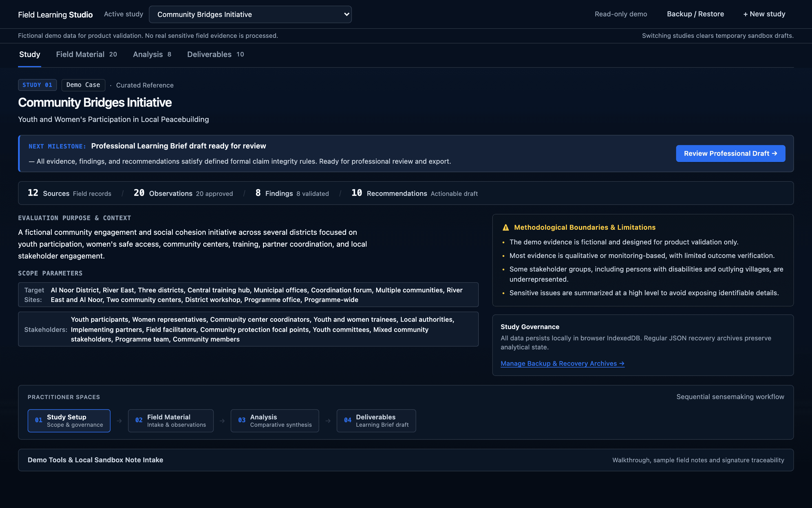The image size is (812, 508).
Task: Click the Community Bridges Initiative heading
Action: tap(95, 102)
